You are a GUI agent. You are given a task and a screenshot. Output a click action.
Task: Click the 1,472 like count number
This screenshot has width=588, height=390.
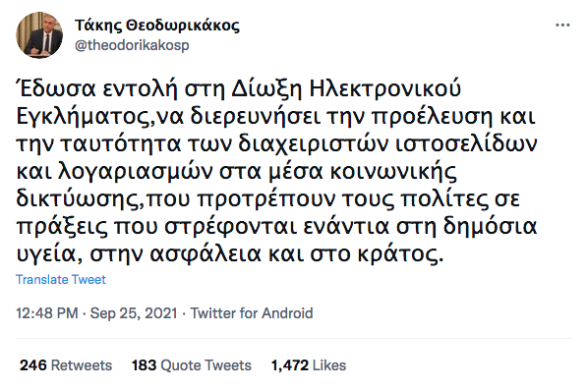click(x=290, y=365)
